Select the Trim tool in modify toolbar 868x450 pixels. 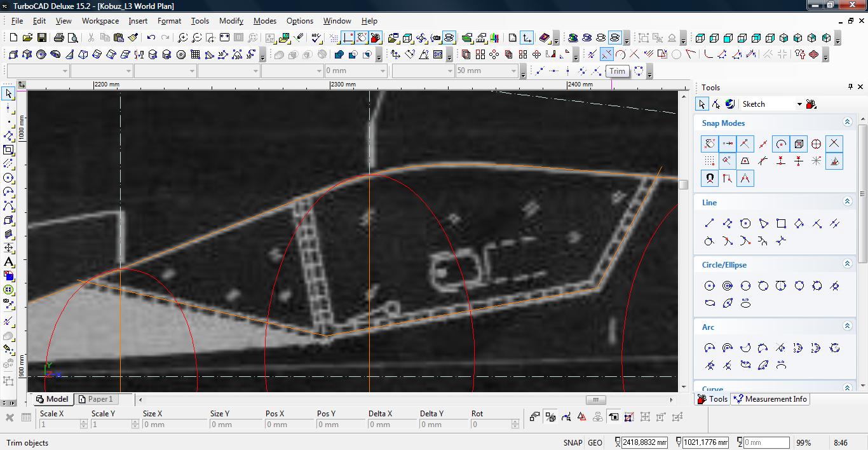coord(606,55)
